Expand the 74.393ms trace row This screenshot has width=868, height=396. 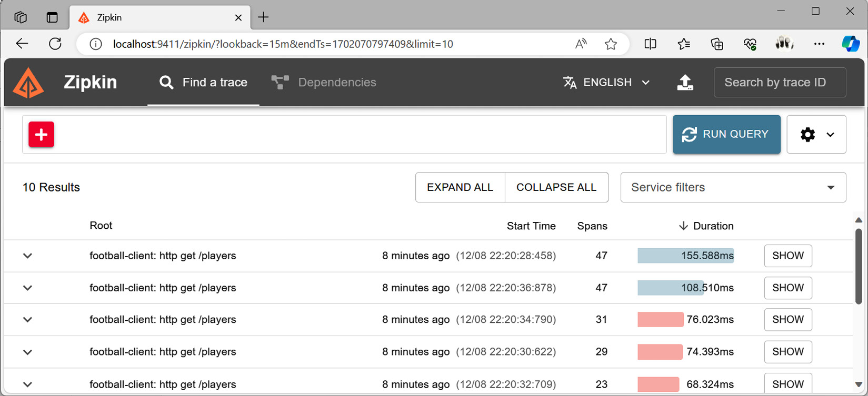(x=28, y=352)
